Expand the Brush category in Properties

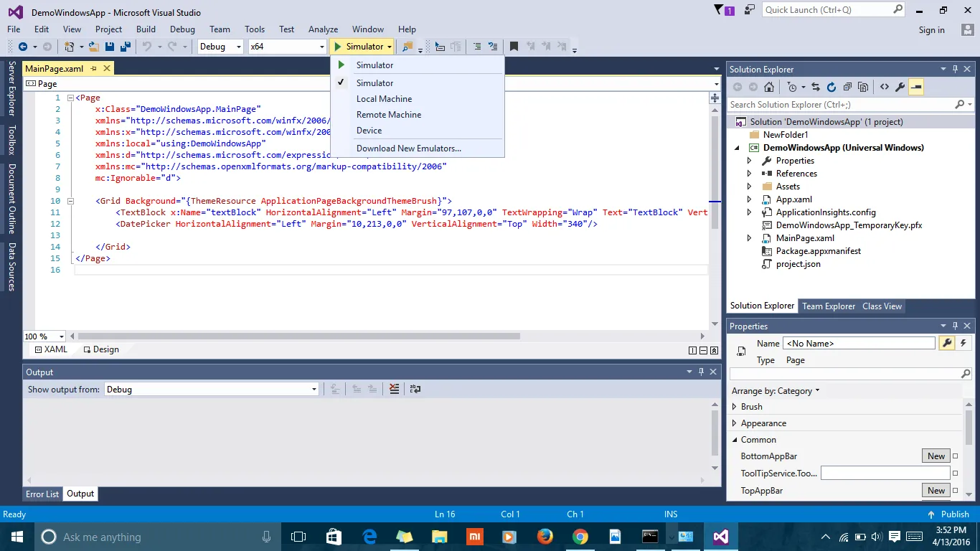click(x=734, y=407)
